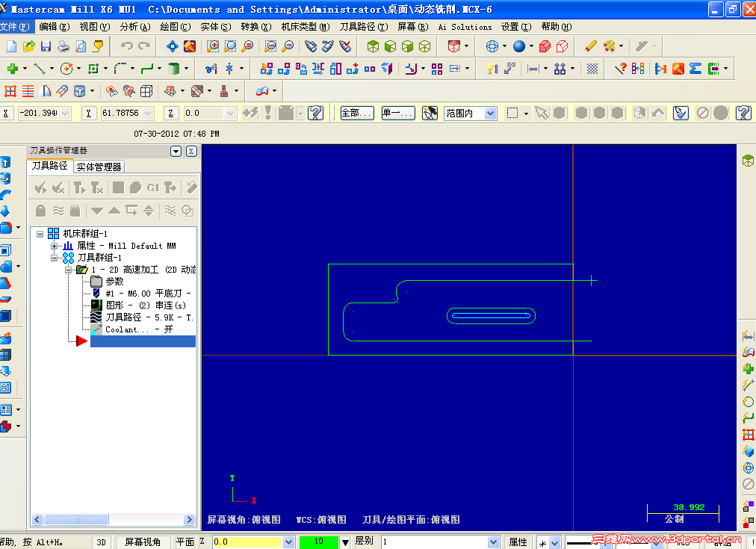Toggle 3D construction mode in status bar
756x549 pixels.
101,542
